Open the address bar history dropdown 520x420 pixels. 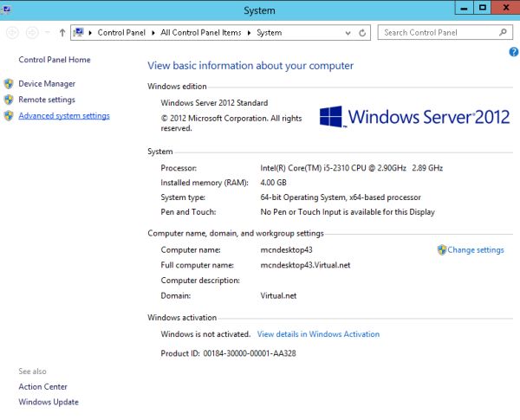[348, 33]
